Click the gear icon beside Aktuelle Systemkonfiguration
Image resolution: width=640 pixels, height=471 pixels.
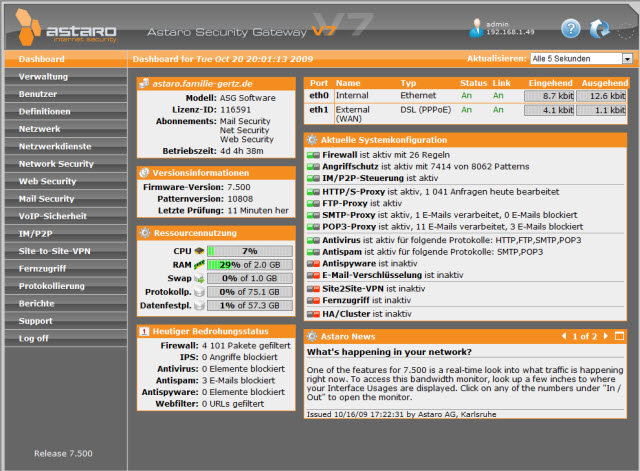tap(312, 140)
